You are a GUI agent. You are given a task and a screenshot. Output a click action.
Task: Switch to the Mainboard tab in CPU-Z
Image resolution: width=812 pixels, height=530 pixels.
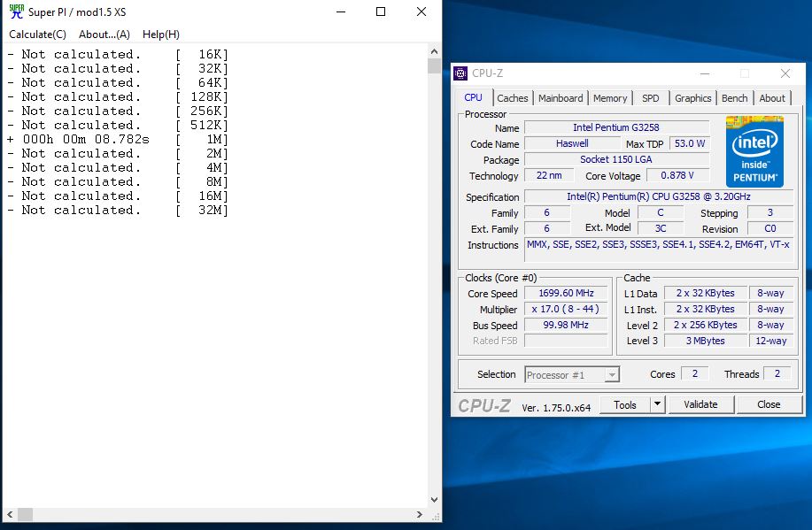pos(561,98)
